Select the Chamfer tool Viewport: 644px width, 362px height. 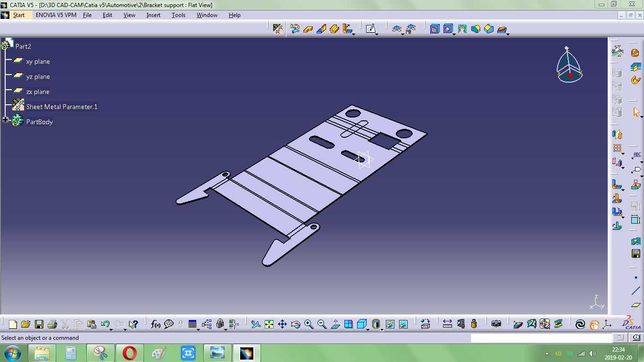[x=488, y=29]
